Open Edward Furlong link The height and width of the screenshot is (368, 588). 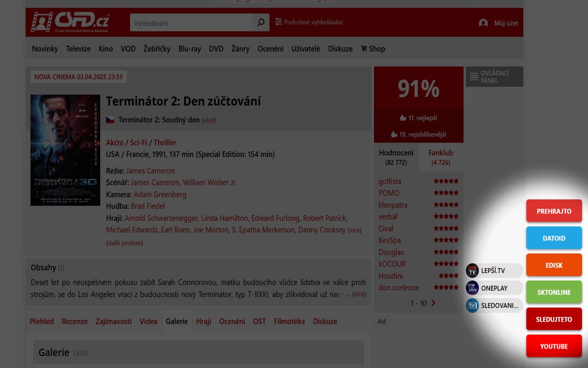coord(276,218)
